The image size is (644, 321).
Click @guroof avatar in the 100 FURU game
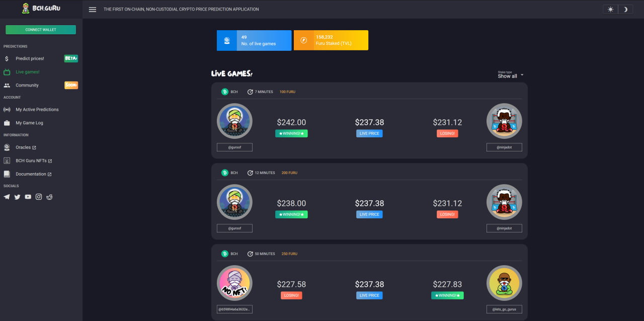[234, 121]
